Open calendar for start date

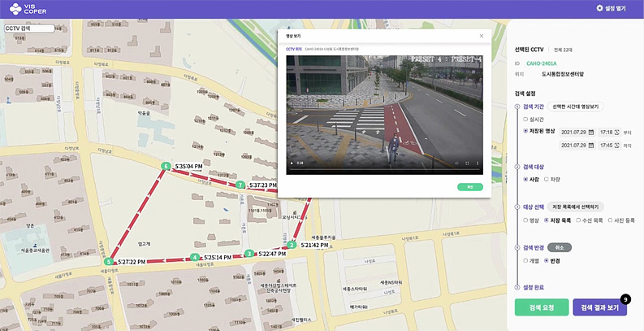pyautogui.click(x=590, y=132)
